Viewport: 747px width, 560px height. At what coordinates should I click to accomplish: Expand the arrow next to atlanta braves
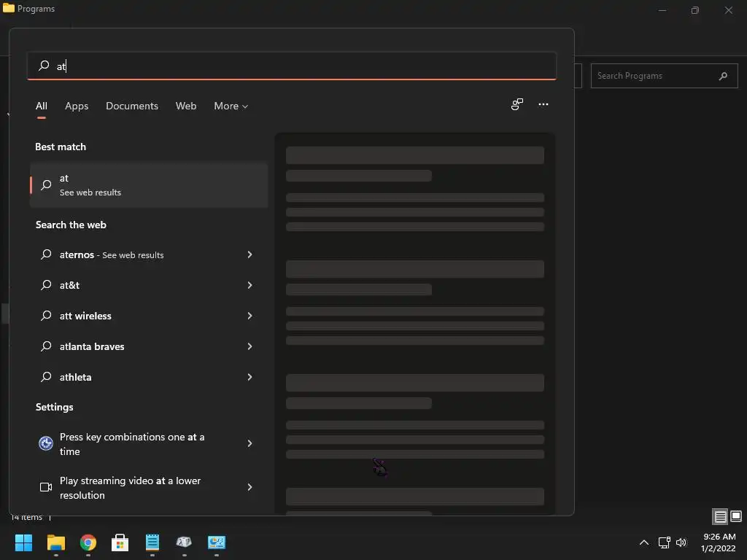pos(249,346)
